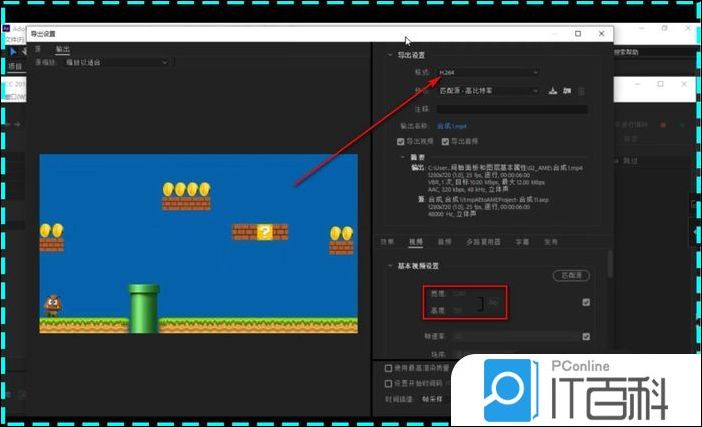
Task: Open the 帧速率 (frame rate) dropdown
Action: click(x=515, y=336)
